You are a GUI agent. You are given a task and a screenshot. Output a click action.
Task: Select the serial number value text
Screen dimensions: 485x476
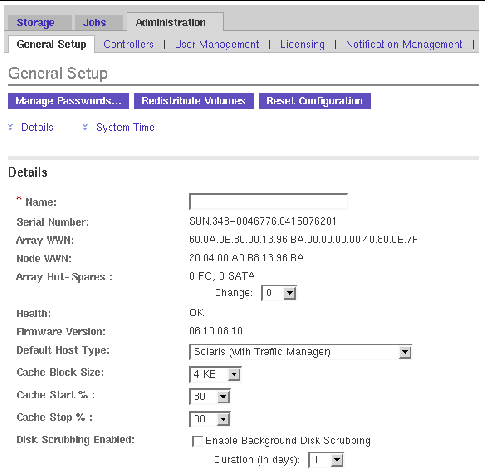263,221
